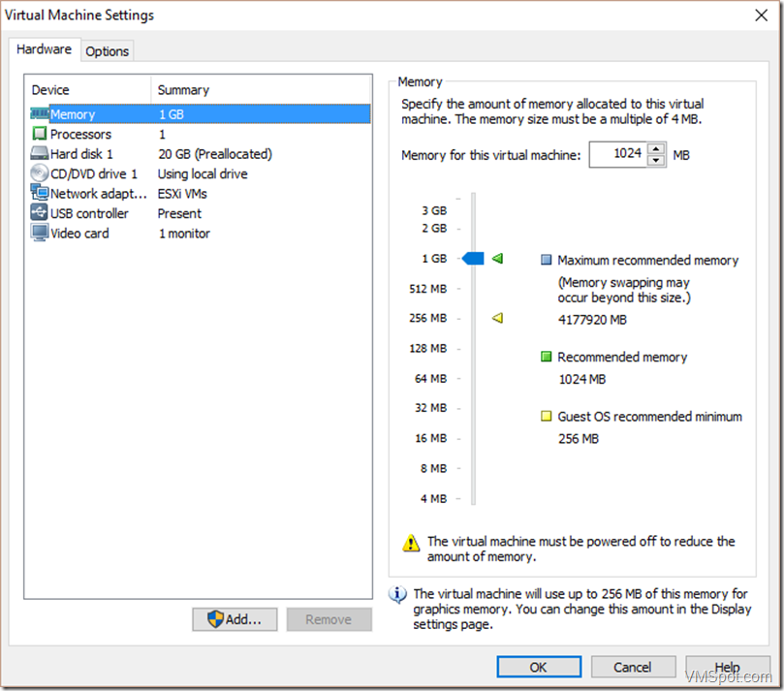784x691 pixels.
Task: Click the Guest OS recommended minimum yellow swatch
Action: pyautogui.click(x=546, y=416)
